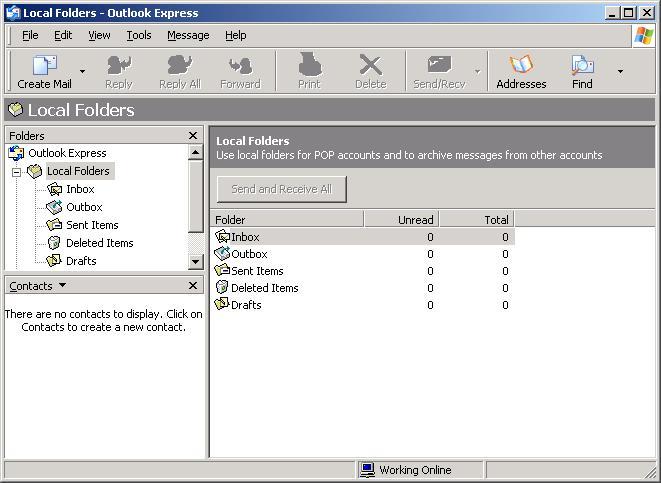Click the Reply toolbar icon
Screen dimensions: 661x483
coord(119,65)
